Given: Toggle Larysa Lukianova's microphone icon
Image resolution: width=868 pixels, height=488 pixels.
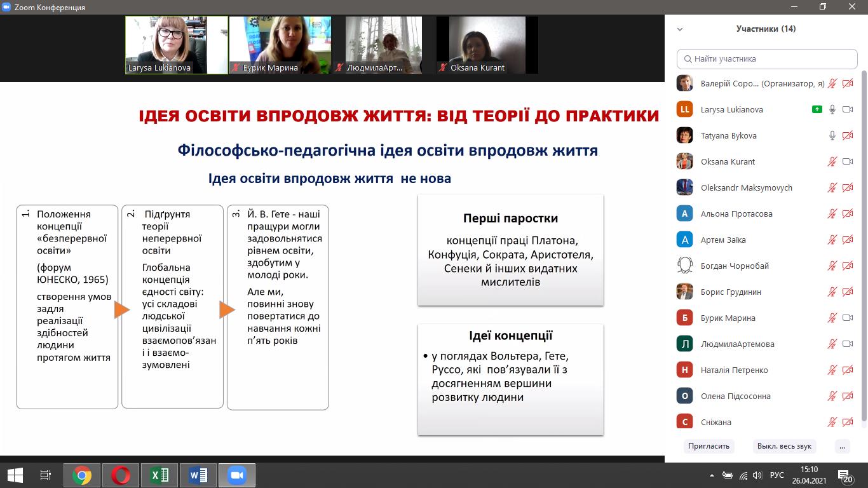Looking at the screenshot, I should pos(832,110).
